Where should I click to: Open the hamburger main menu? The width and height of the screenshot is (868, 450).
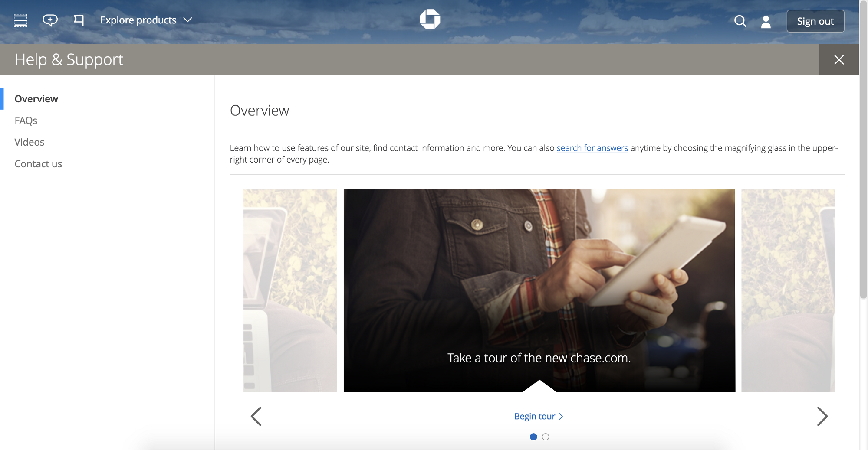pyautogui.click(x=20, y=20)
